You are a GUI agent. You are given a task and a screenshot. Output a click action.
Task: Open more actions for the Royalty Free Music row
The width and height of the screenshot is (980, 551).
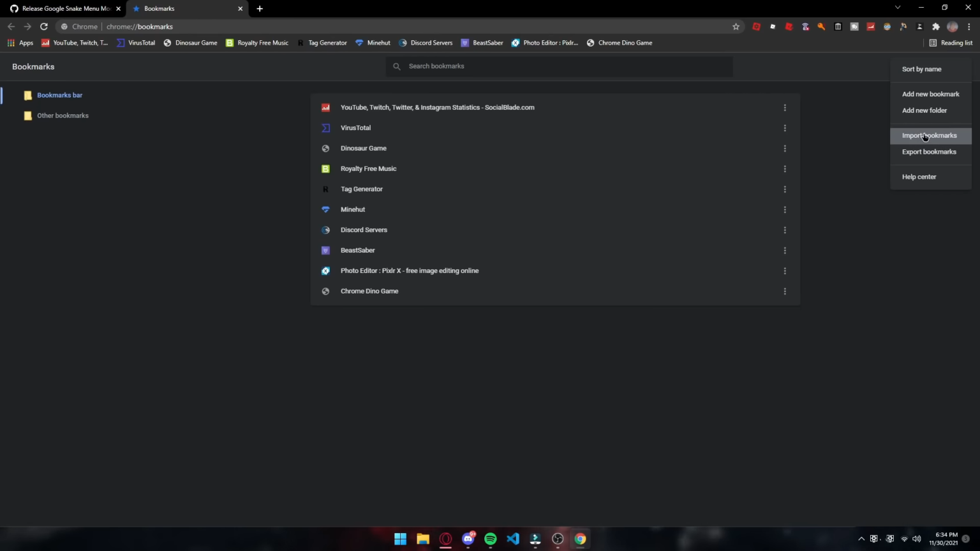(x=785, y=169)
